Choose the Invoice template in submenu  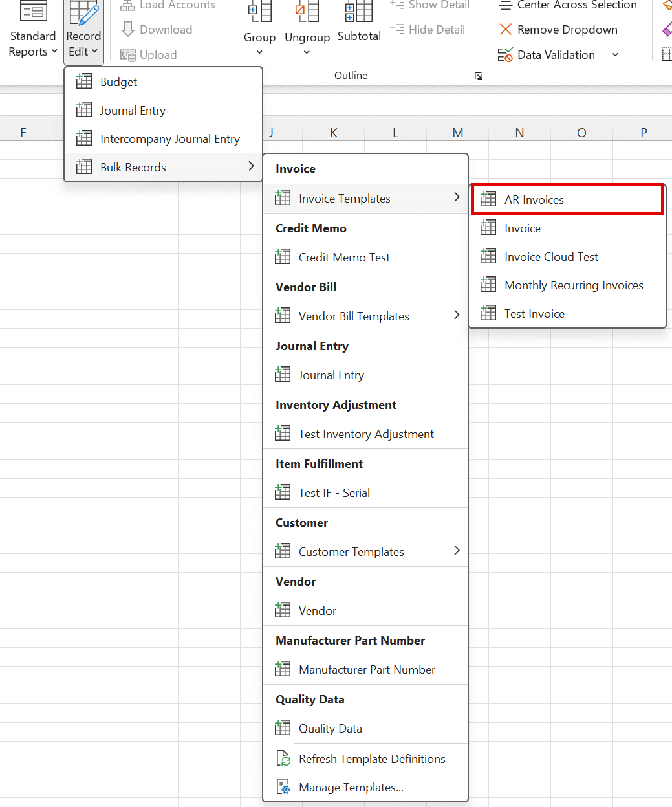567,228
